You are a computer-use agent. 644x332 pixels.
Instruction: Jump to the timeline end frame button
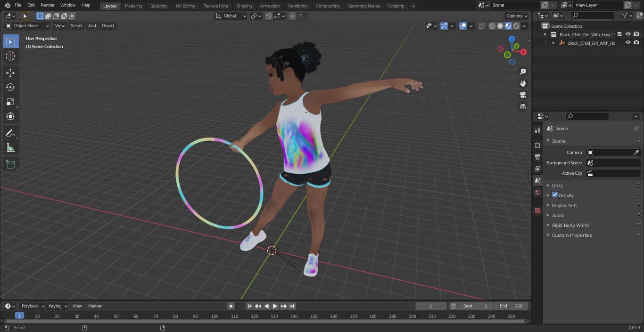(292, 306)
